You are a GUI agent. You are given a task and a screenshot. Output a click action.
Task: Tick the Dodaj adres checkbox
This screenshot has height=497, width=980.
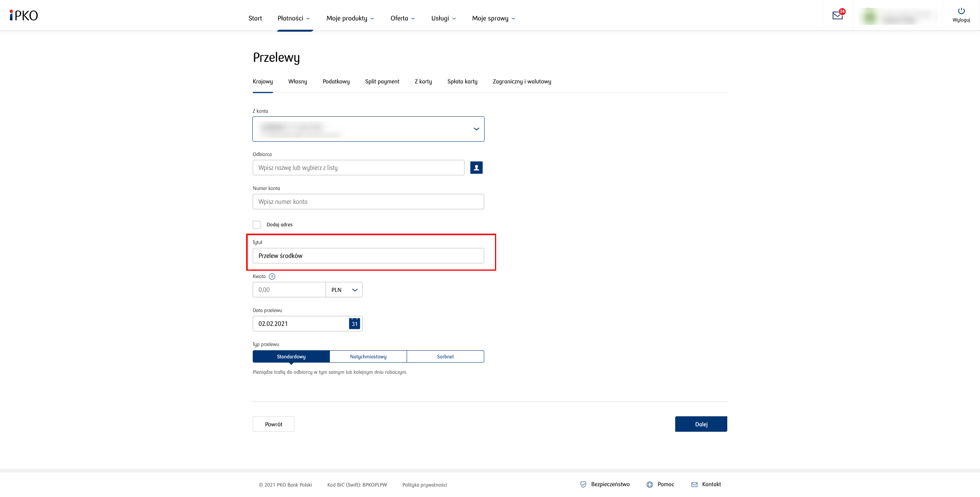click(257, 225)
